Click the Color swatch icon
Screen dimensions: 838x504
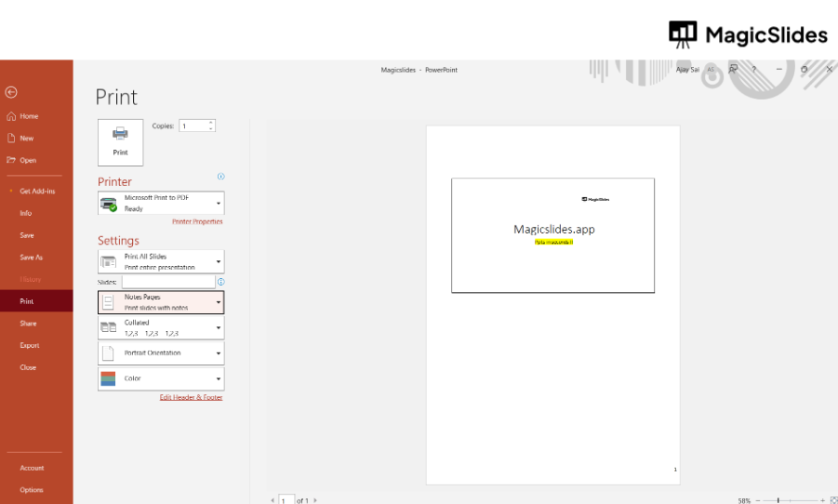(x=108, y=378)
